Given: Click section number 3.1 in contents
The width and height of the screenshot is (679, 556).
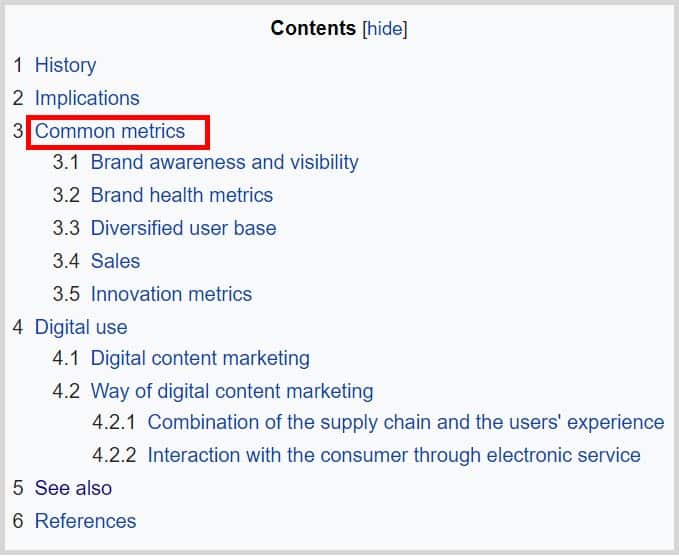Looking at the screenshot, I should pos(66,162).
